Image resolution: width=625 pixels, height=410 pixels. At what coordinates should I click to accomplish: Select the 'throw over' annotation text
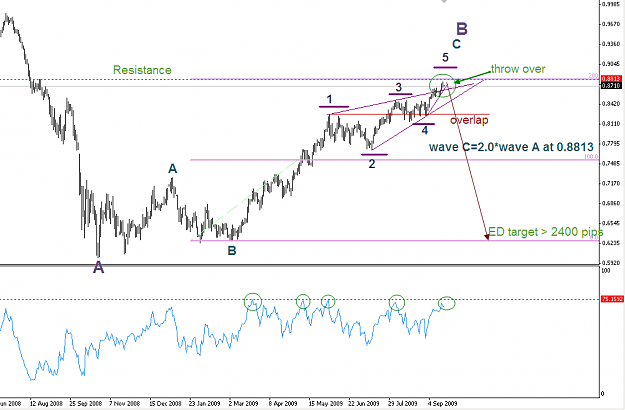[518, 69]
